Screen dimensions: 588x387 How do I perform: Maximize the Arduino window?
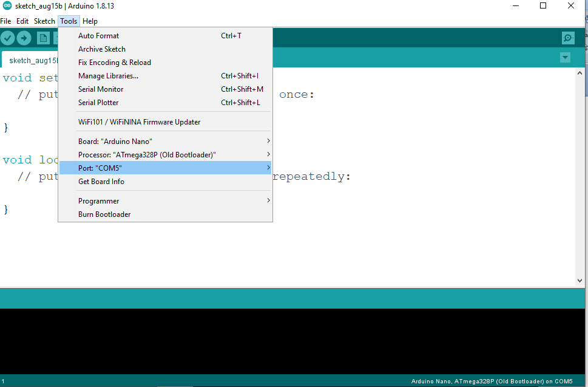click(543, 5)
